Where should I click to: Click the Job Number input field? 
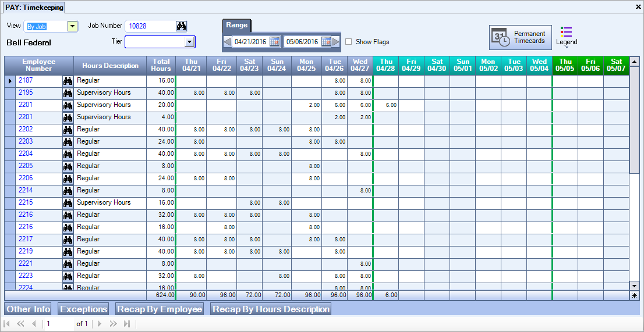pyautogui.click(x=150, y=26)
